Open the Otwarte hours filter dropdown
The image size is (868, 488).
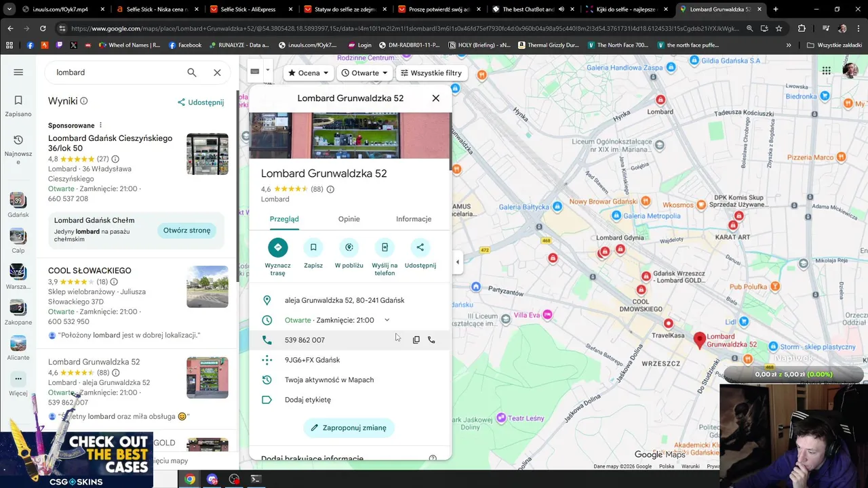pyautogui.click(x=364, y=73)
